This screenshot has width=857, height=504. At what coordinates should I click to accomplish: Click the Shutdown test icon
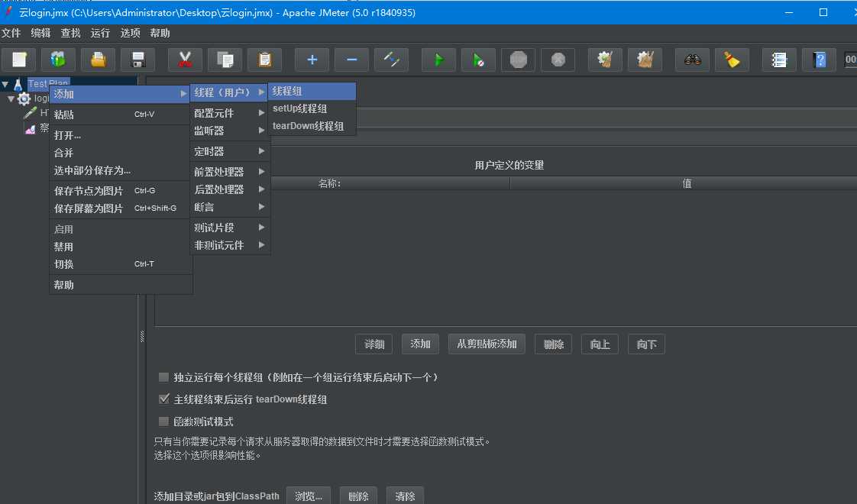point(558,59)
